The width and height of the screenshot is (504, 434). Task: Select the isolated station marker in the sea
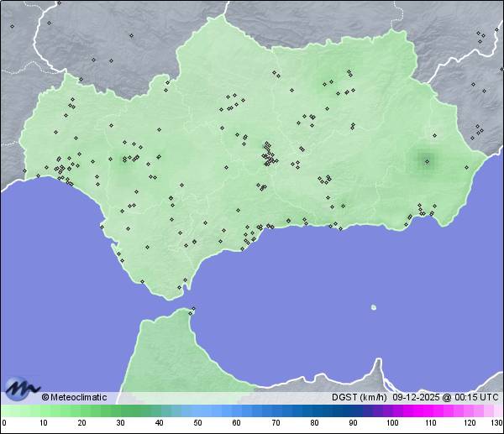click(x=374, y=307)
